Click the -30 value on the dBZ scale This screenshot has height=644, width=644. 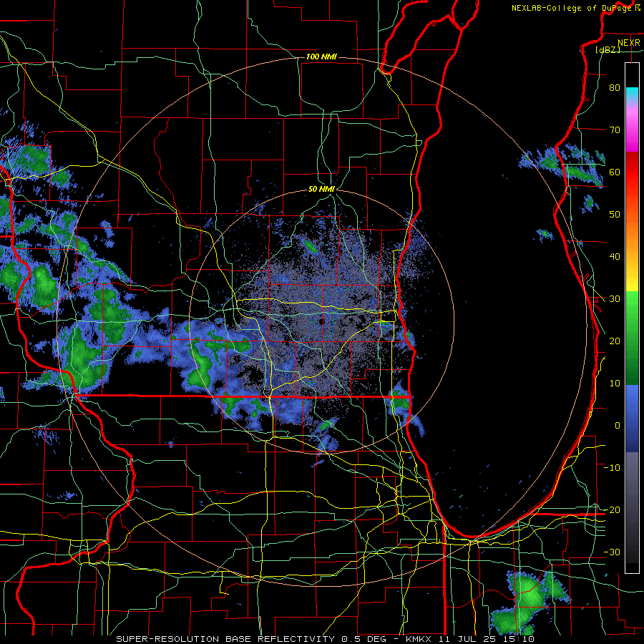tap(612, 552)
